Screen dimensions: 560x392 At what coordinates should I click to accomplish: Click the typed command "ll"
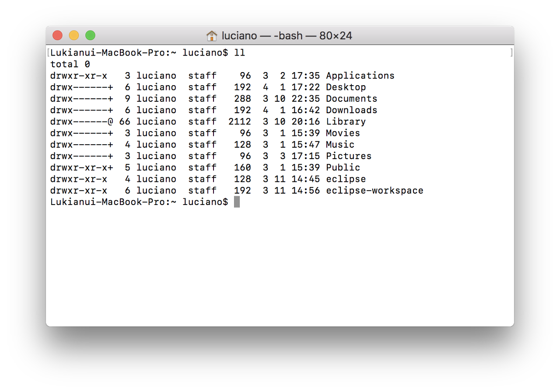click(x=239, y=53)
